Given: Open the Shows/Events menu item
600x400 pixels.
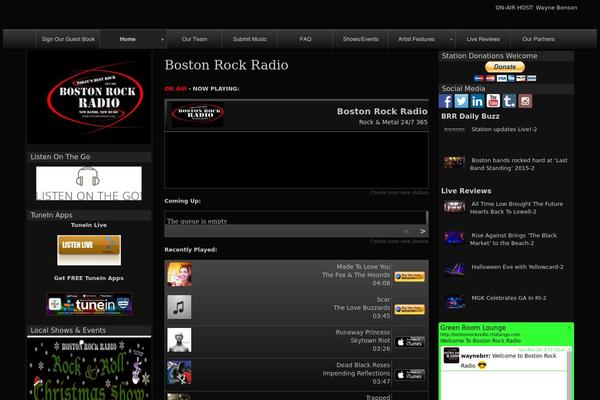Looking at the screenshot, I should tap(360, 39).
